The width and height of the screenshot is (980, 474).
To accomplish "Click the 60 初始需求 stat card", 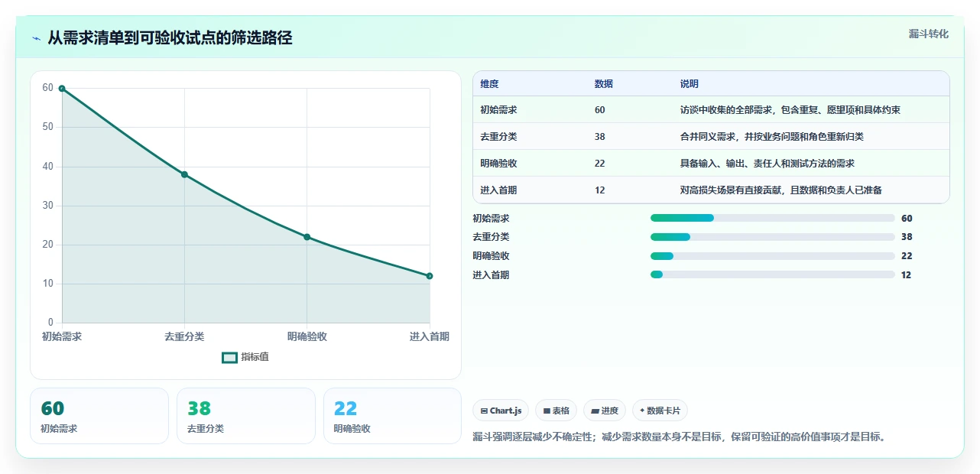I will [x=99, y=416].
